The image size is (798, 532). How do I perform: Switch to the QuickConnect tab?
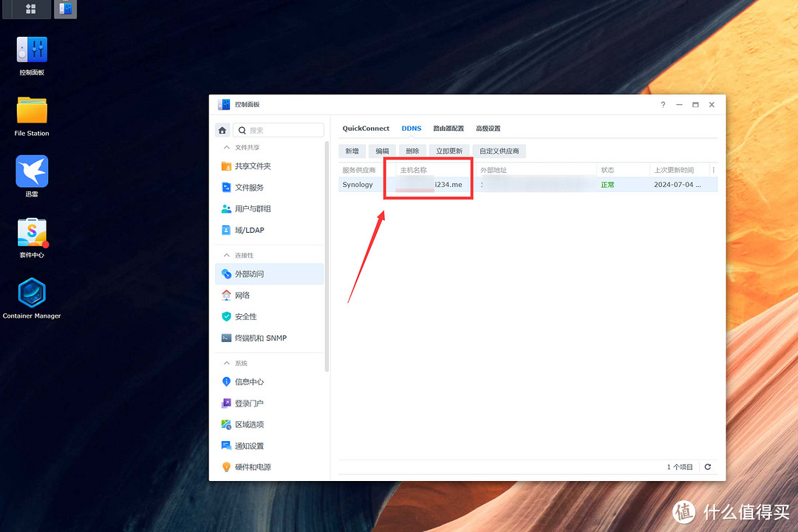(365, 128)
